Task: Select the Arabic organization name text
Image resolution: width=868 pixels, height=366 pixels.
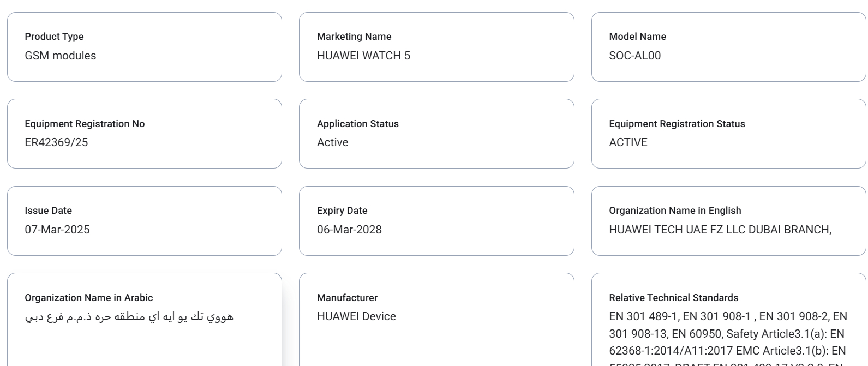Action: coord(129,317)
